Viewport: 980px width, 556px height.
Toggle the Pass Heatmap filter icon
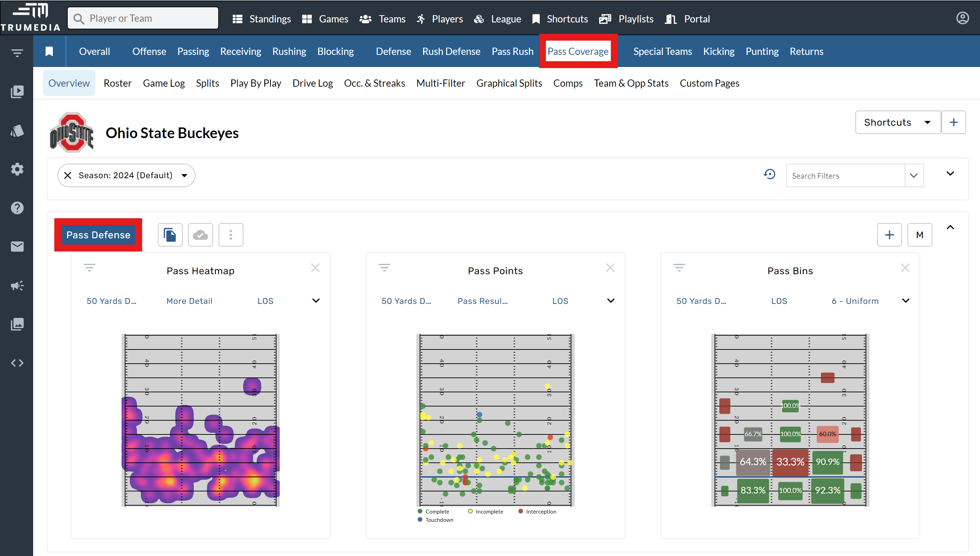pos(89,268)
